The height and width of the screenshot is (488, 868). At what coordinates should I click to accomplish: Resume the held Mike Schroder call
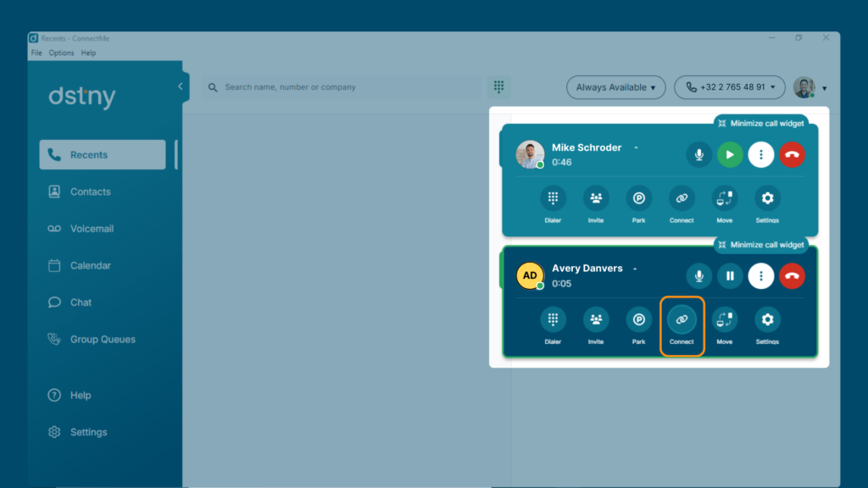[730, 155]
